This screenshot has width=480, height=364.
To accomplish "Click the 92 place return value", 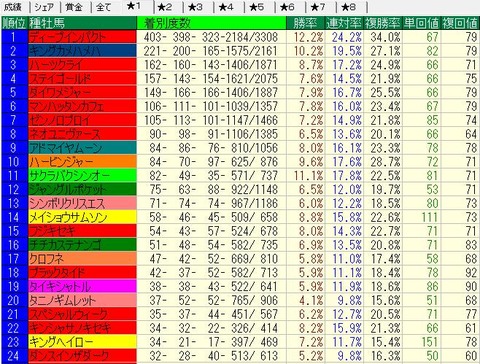I will coord(460,272).
